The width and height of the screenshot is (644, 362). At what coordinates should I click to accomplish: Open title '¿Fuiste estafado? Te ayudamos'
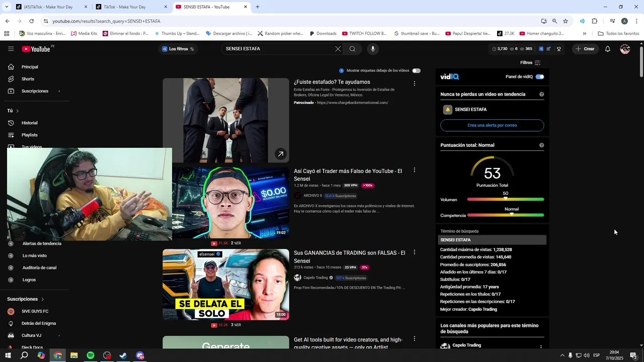332,82
